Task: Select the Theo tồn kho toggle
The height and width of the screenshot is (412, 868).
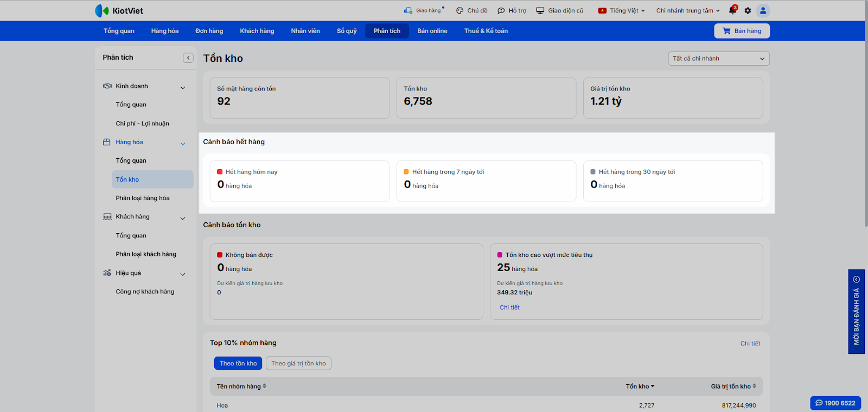Action: click(238, 363)
